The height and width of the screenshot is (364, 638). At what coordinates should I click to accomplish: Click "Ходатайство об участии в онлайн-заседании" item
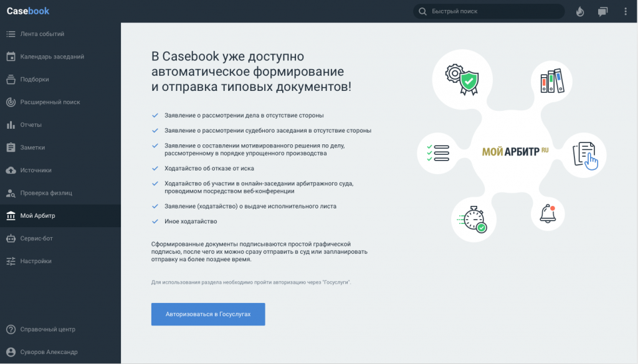coord(259,187)
